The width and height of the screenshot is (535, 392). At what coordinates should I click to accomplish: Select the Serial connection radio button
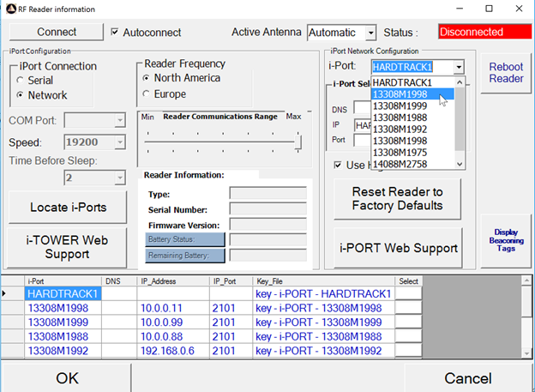tap(20, 81)
